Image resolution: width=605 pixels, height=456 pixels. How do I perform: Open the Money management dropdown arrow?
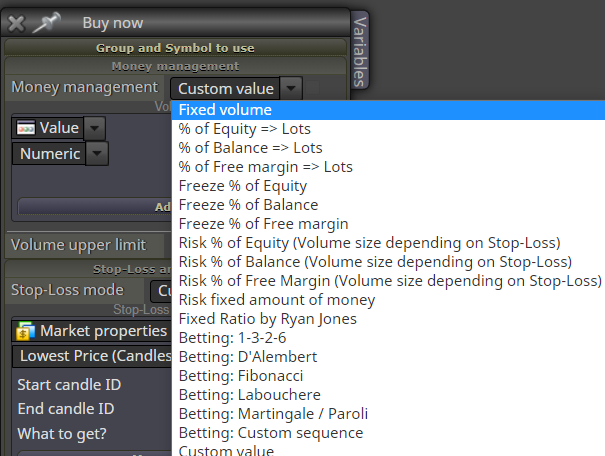pos(291,88)
